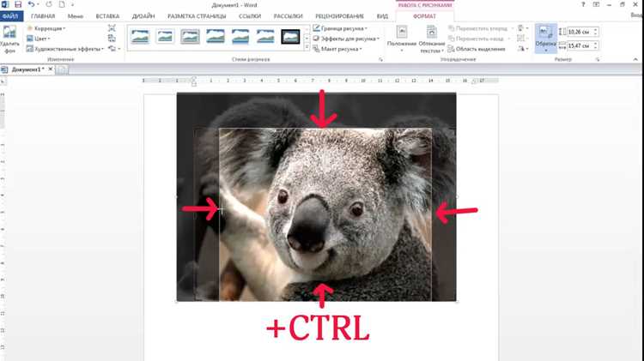The image size is (644, 361).
Task: Expand the picture styles gallery More arrow
Action: click(x=307, y=47)
